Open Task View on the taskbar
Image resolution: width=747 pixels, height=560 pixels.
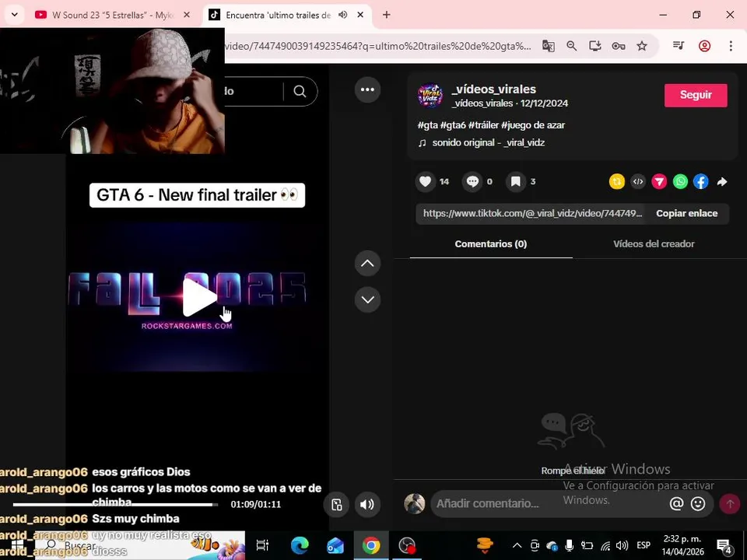(262, 545)
